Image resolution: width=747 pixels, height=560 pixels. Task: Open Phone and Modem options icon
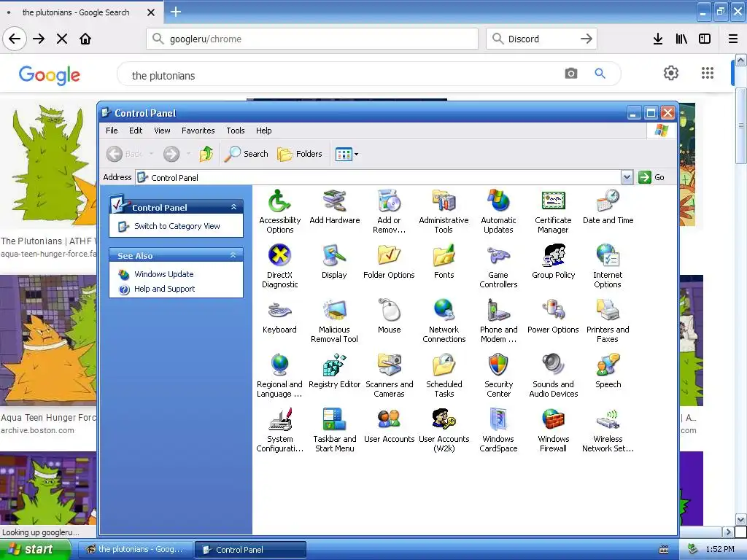(498, 321)
